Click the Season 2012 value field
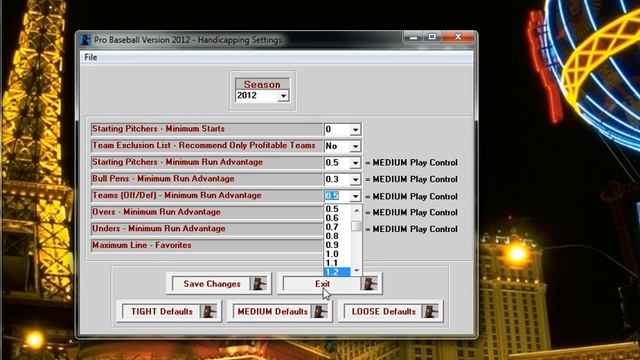Image resolution: width=640 pixels, height=360 pixels. 257,96
